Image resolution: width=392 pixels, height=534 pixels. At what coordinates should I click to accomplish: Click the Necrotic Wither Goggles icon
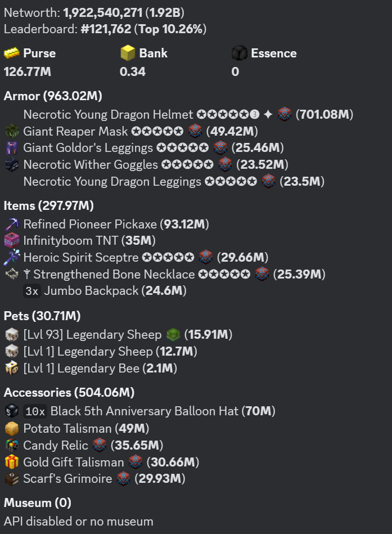point(12,165)
